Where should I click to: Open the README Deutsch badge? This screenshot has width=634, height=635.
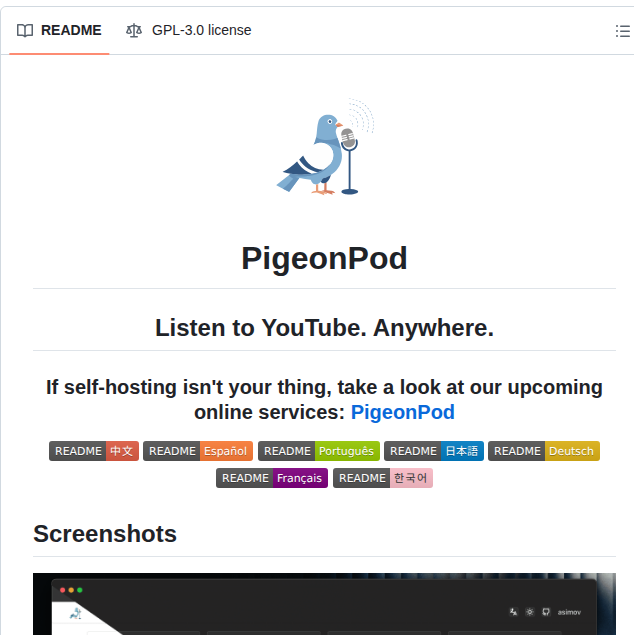544,451
